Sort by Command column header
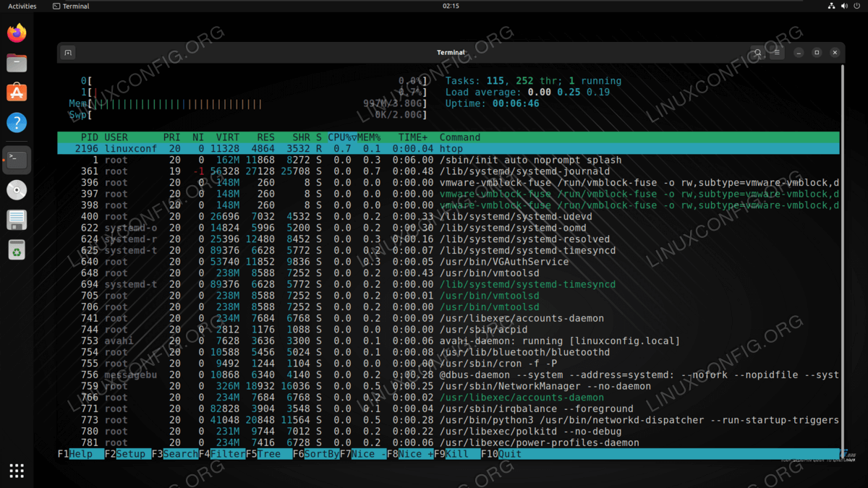This screenshot has width=868, height=488. coord(460,137)
